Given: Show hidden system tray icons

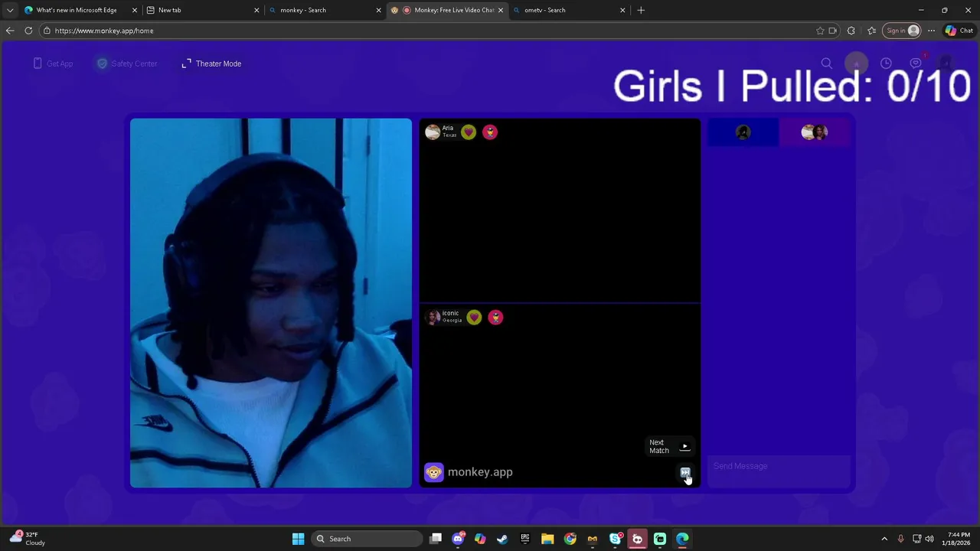Looking at the screenshot, I should [884, 539].
